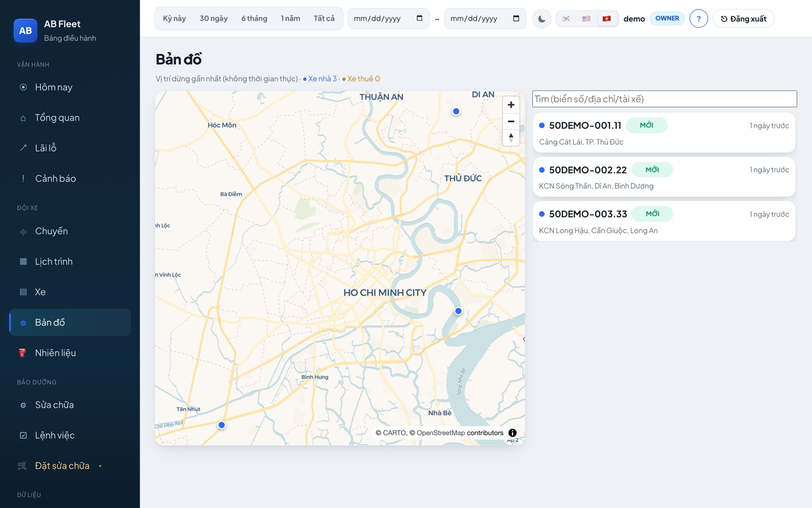This screenshot has width=812, height=508.
Task: Select 30 ngày period filter
Action: [x=214, y=19]
